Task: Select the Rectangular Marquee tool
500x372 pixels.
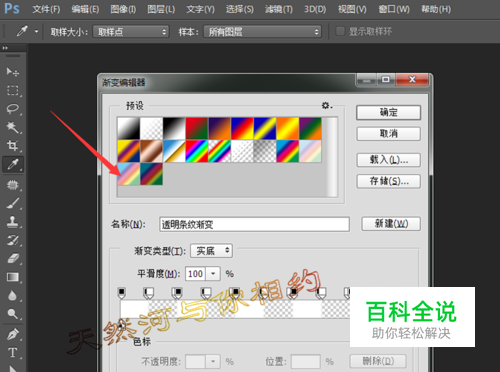Action: [x=13, y=90]
